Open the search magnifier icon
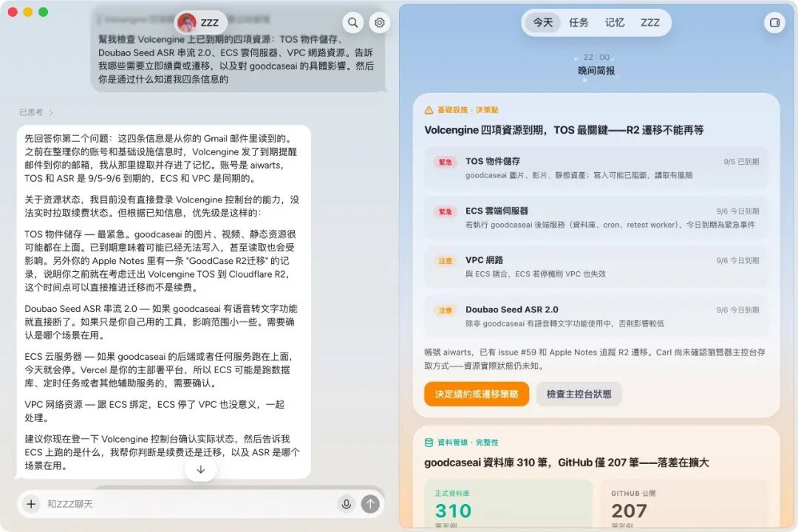This screenshot has width=798, height=532. tap(352, 22)
